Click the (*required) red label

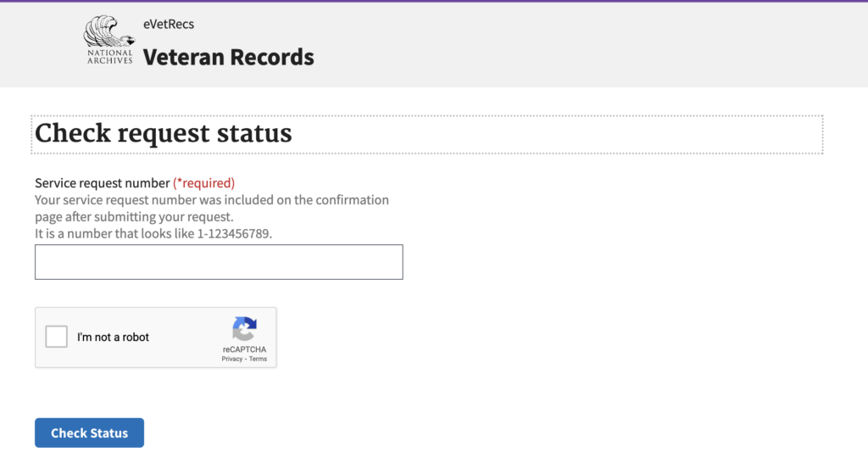tap(203, 183)
